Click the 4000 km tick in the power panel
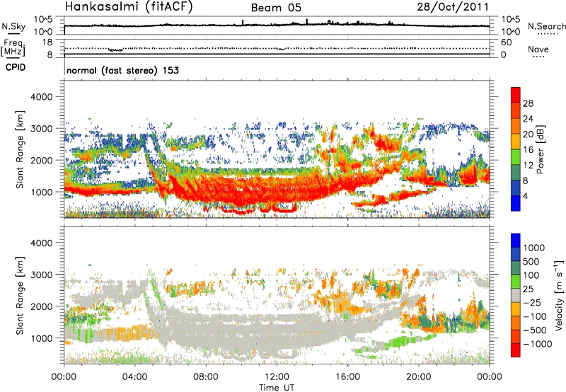 41,97
